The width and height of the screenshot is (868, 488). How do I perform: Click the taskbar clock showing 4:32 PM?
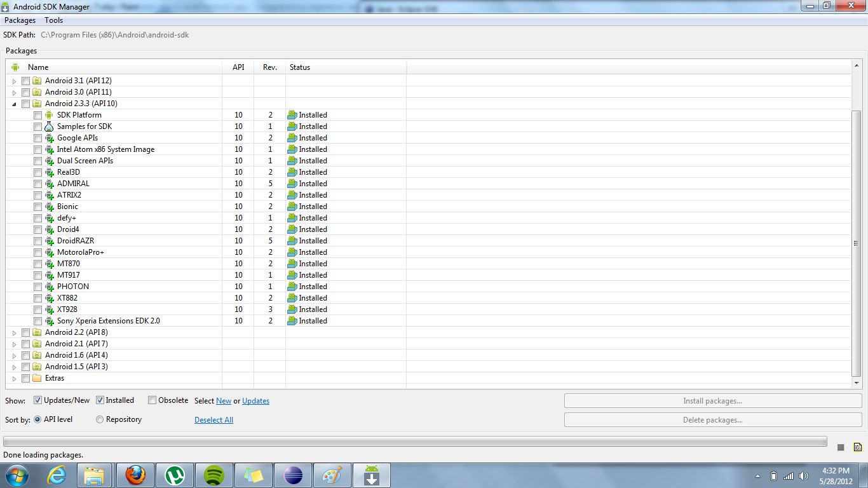point(835,475)
